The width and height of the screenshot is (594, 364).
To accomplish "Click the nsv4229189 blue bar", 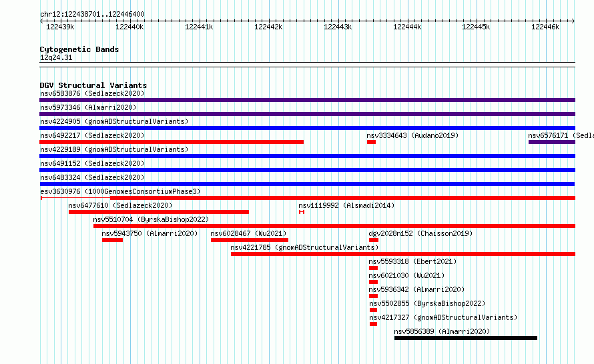I will tap(307, 156).
